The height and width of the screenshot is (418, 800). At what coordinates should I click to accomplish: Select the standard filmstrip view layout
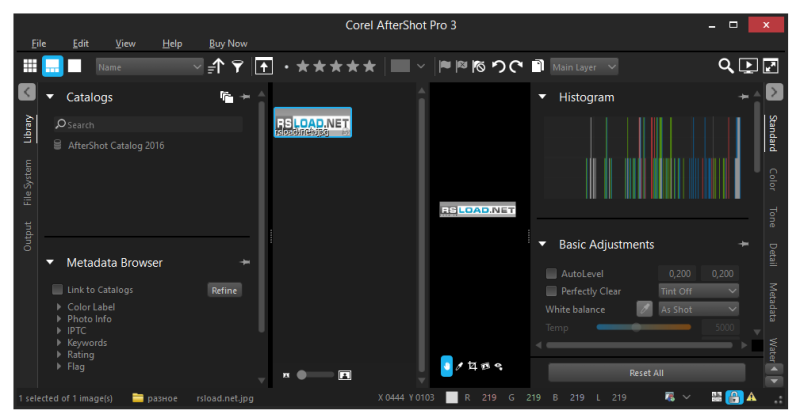(53, 66)
